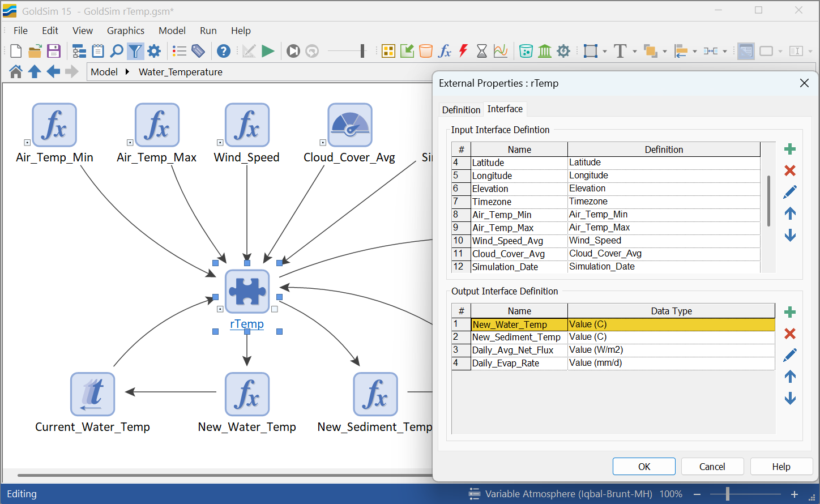Add a new input interface row
The image size is (820, 504).
tap(790, 149)
